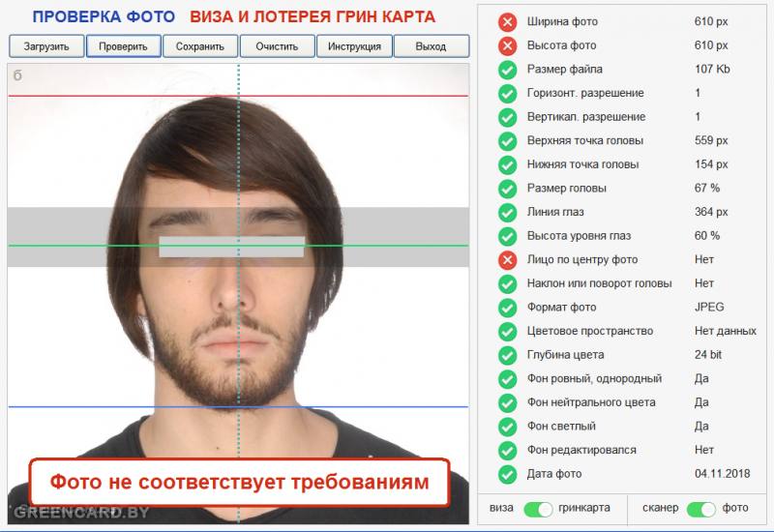Click the green check next to Наклон или поворот головы
This screenshot has height=532, width=774.
507,283
